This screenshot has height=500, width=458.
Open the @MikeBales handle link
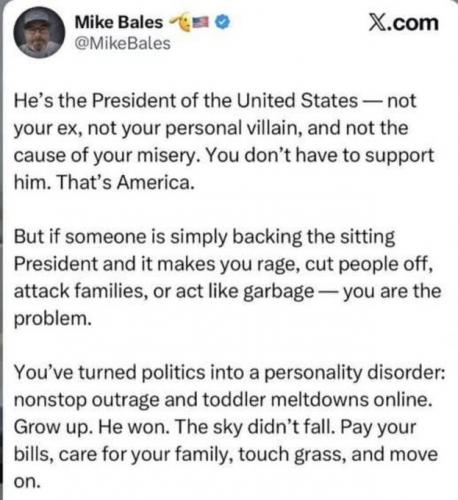click(123, 44)
